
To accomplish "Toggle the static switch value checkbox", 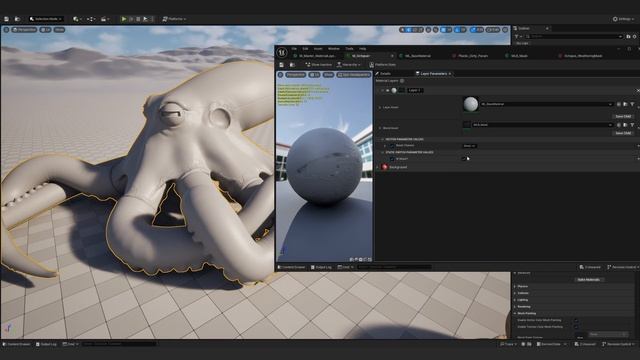I will tap(464, 159).
